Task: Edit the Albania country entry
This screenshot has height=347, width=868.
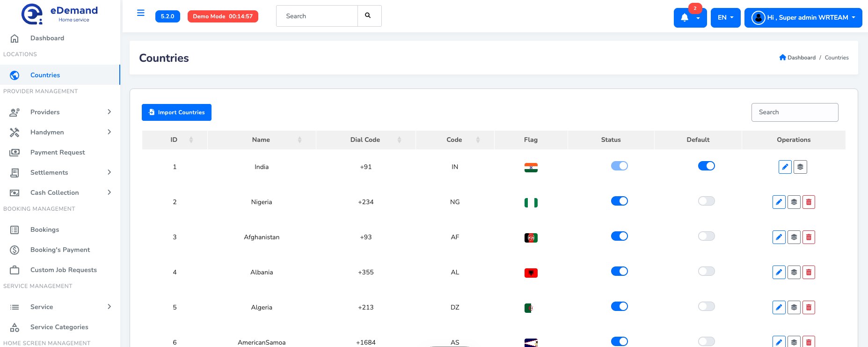Action: (779, 272)
